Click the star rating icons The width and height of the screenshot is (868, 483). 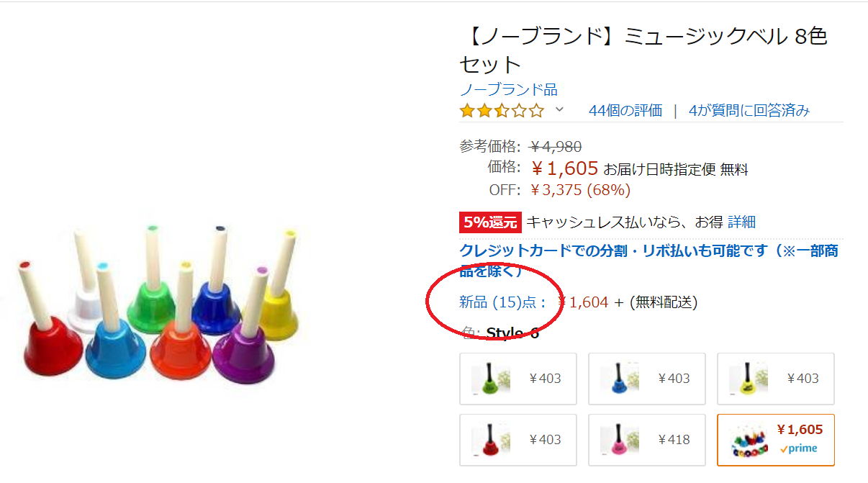coord(502,111)
